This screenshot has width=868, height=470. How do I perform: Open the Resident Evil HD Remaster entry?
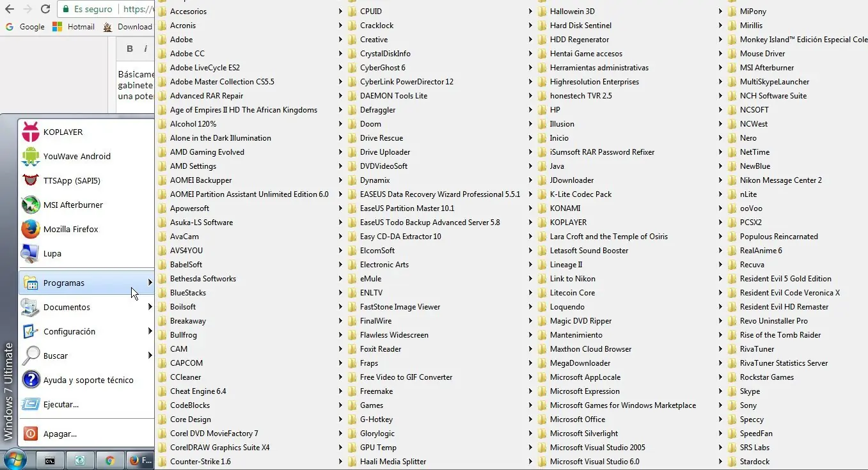click(797, 307)
